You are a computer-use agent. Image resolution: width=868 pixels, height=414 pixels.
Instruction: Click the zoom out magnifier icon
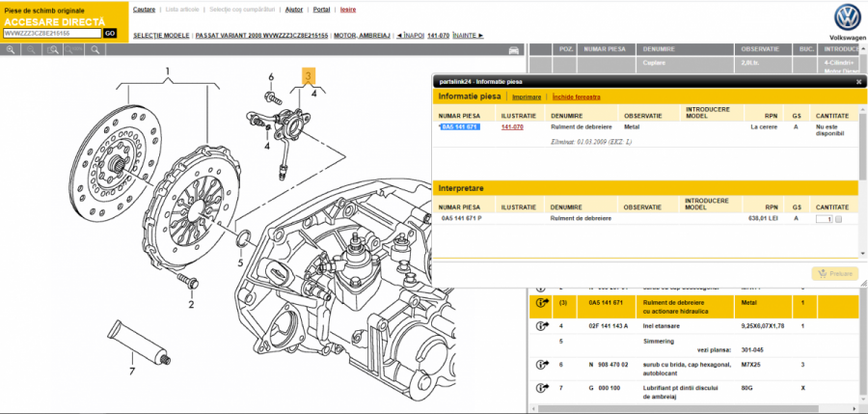(30, 48)
